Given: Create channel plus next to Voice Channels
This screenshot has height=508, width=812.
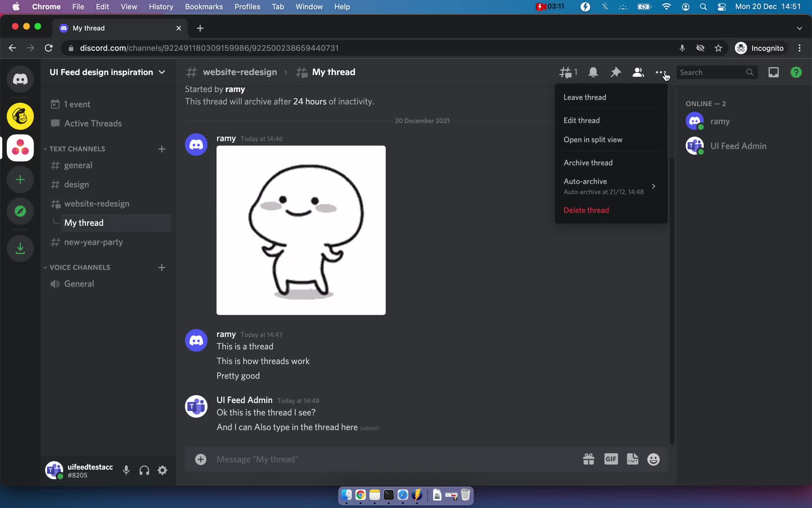Looking at the screenshot, I should (162, 268).
